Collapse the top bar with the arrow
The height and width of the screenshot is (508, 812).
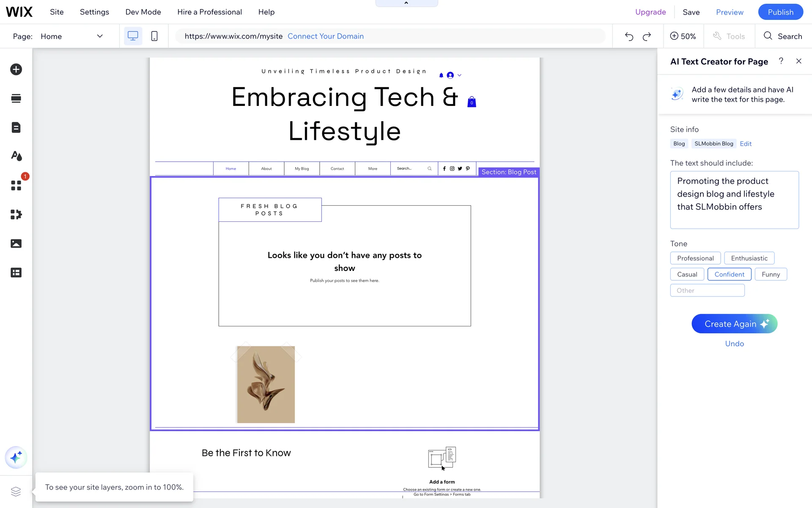[406, 3]
